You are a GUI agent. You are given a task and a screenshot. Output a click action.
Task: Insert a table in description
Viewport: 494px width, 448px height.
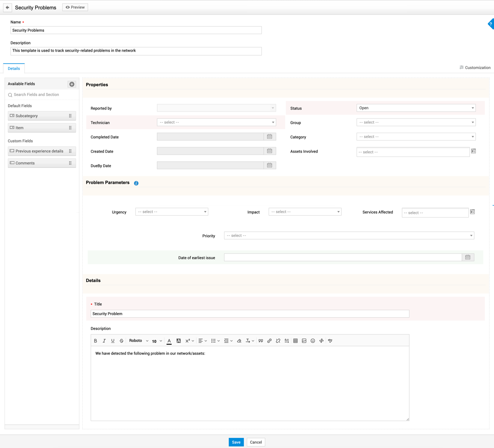[295, 341]
